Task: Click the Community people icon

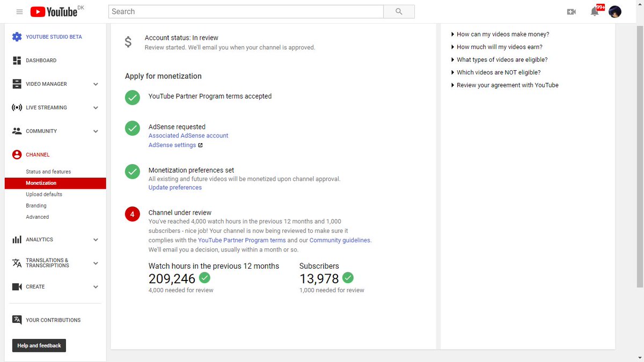Action: click(x=17, y=131)
